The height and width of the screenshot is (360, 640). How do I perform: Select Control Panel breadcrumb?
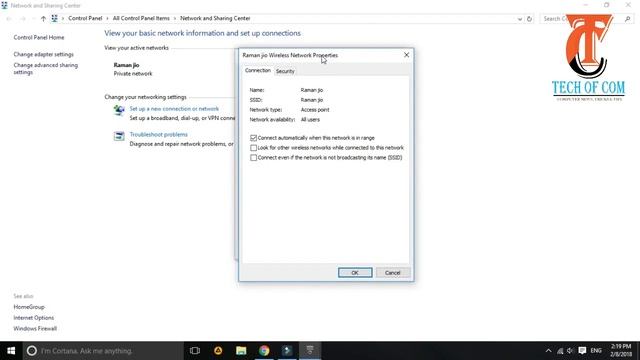[x=85, y=18]
